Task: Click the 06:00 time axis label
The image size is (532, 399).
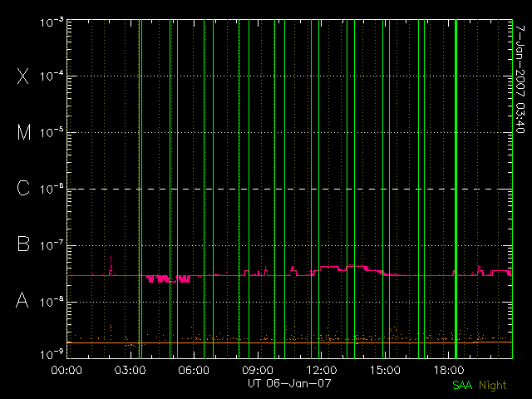Action: pos(194,369)
